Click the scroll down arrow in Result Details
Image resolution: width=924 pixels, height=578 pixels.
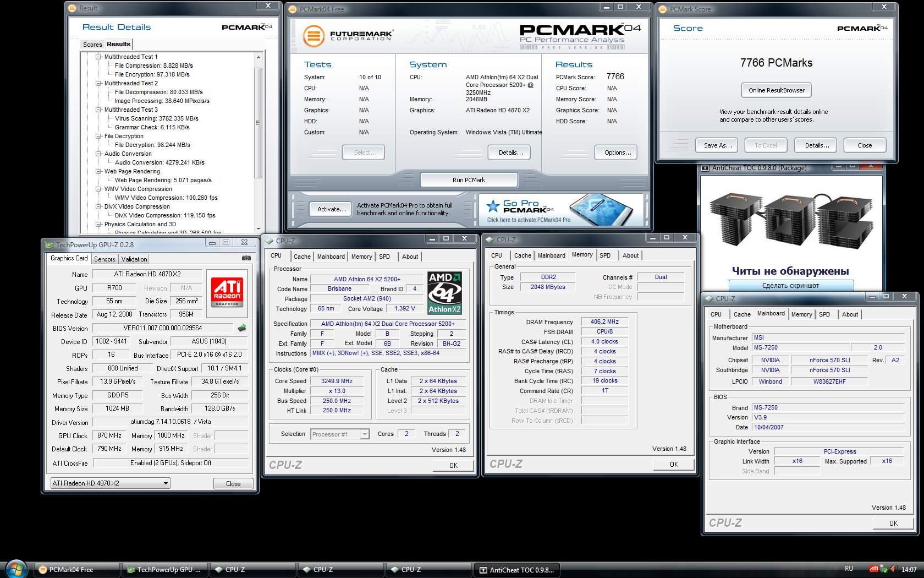coord(258,229)
